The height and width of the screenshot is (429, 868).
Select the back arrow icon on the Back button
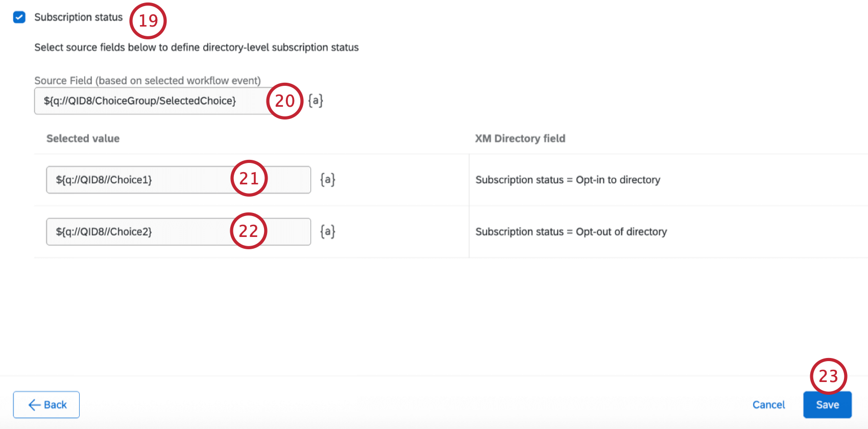point(34,404)
